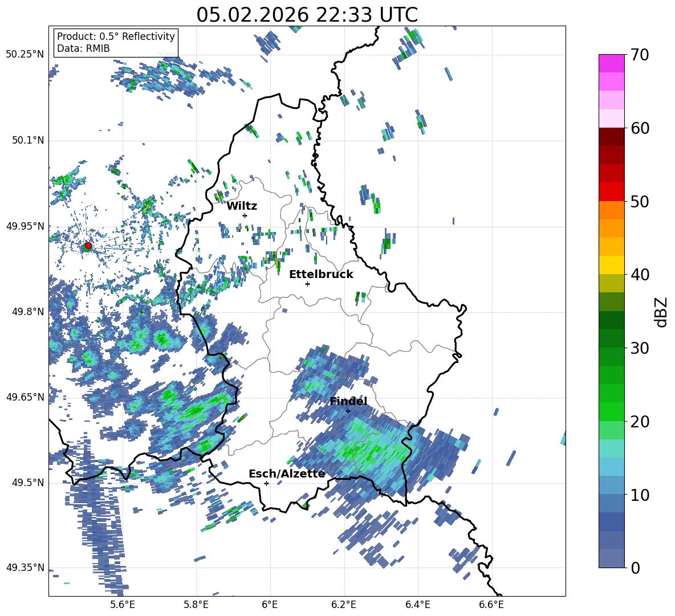Click the 50.25°N latitude label
Screen dimensions: 675x616
(x=25, y=55)
